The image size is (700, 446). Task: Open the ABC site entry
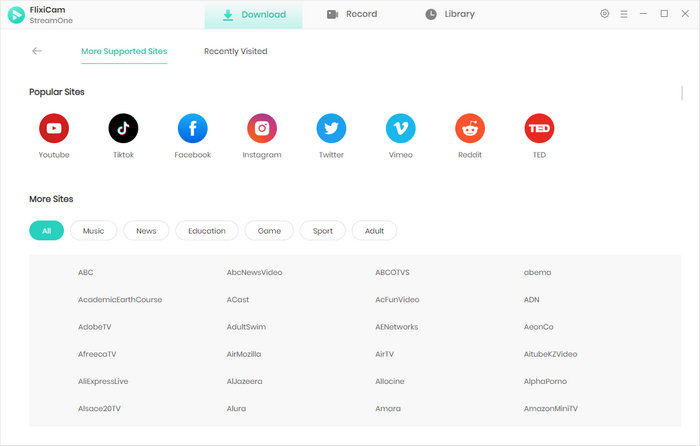coord(86,272)
